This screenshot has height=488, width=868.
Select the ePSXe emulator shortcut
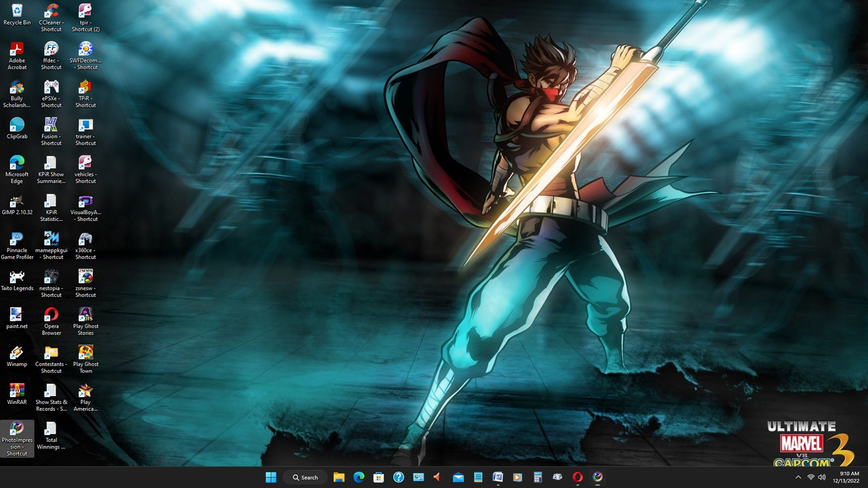tap(51, 94)
